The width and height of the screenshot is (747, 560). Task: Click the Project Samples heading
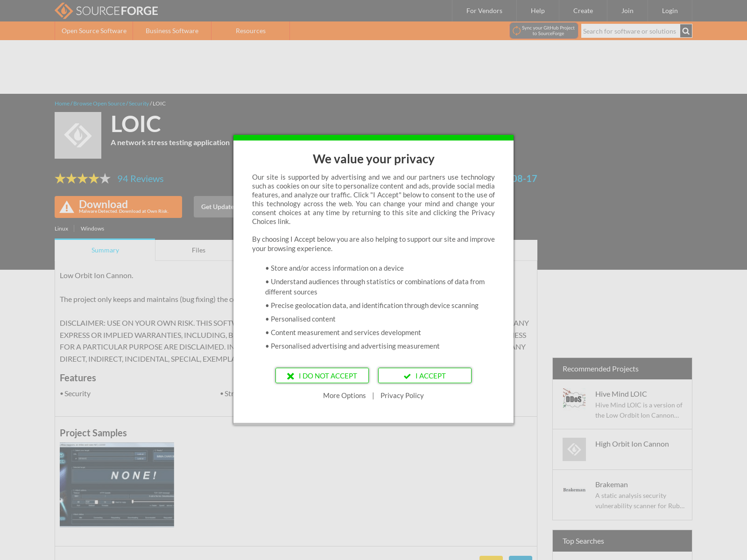pyautogui.click(x=93, y=433)
